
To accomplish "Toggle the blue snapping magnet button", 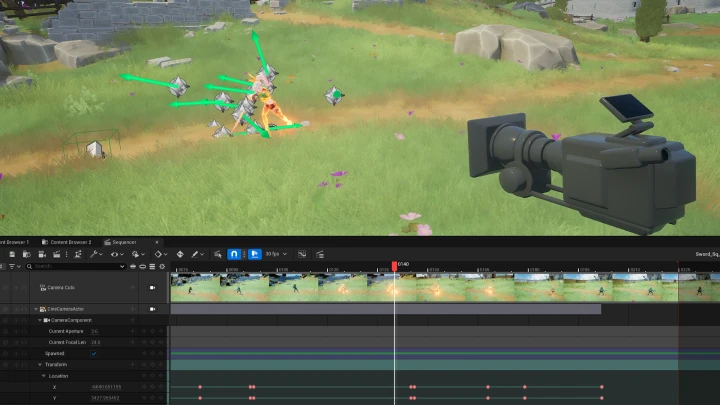I will [x=234, y=254].
